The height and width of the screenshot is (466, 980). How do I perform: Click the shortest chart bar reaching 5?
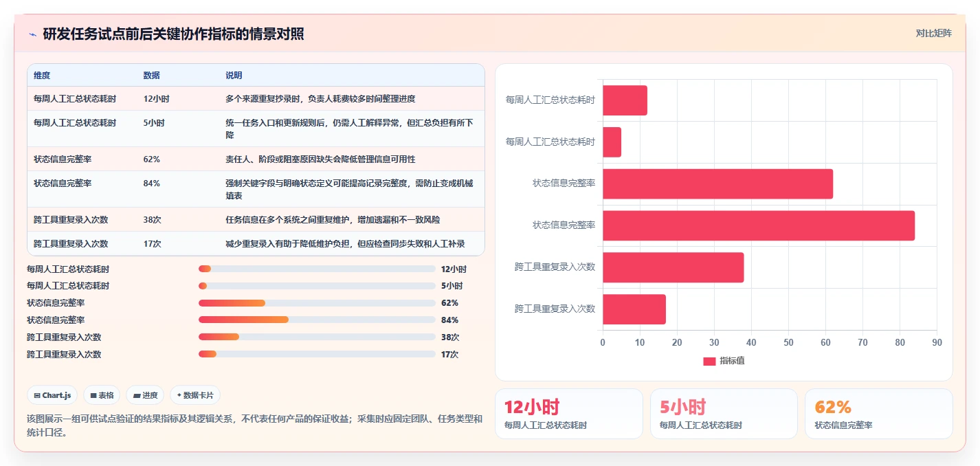(612, 142)
